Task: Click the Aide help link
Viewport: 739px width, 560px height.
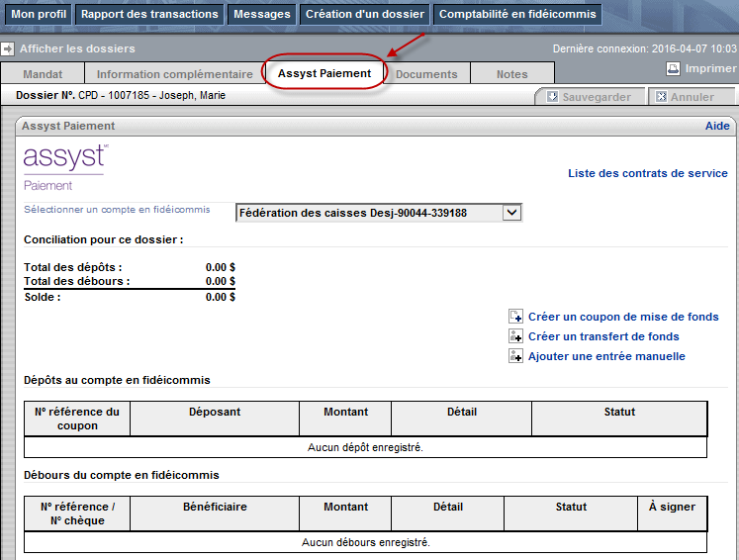Action: (x=716, y=126)
